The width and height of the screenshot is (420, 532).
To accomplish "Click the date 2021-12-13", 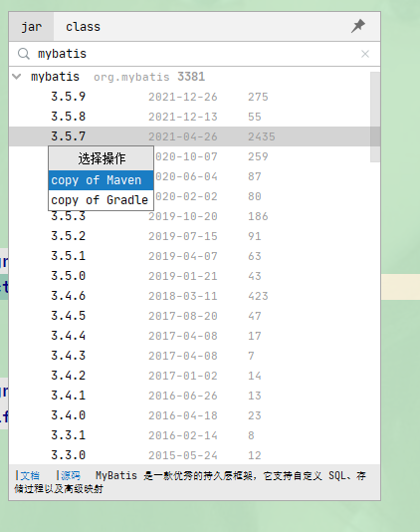I will click(183, 117).
